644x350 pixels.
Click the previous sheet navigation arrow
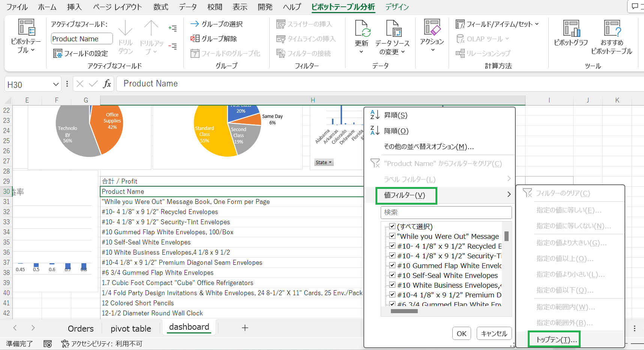[x=15, y=328]
